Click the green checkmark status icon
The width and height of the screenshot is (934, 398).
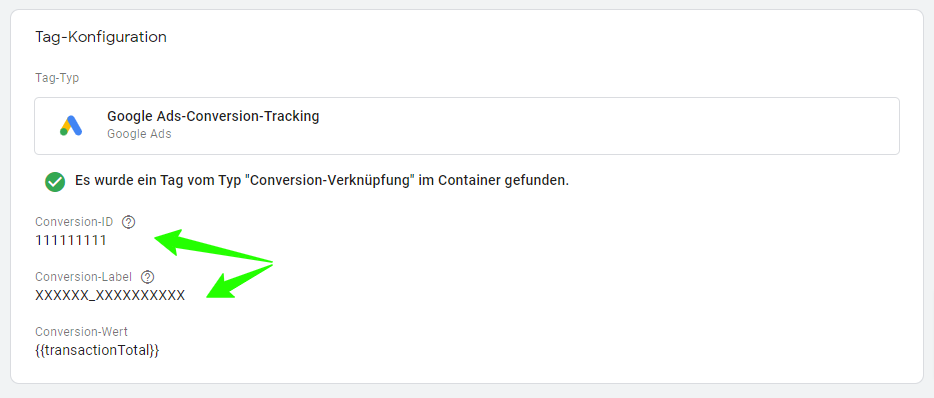click(55, 181)
